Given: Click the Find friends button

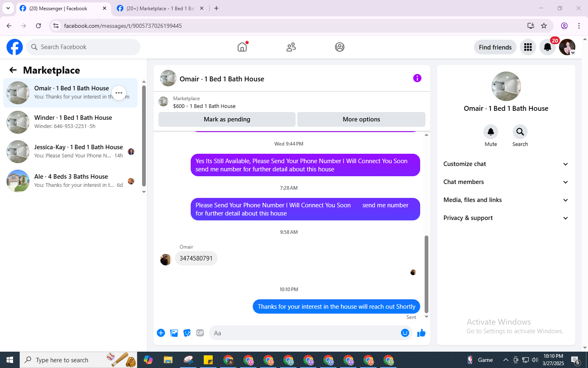Looking at the screenshot, I should pos(495,47).
